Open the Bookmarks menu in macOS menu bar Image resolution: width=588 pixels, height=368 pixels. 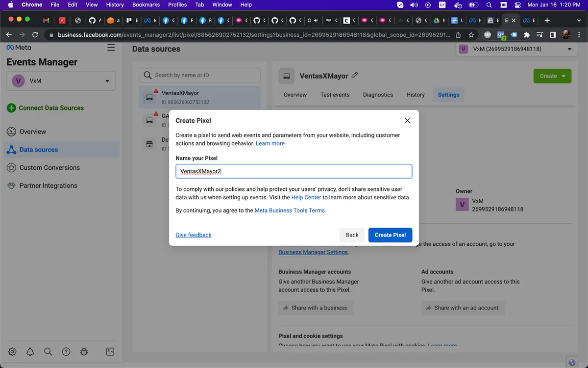click(x=146, y=5)
